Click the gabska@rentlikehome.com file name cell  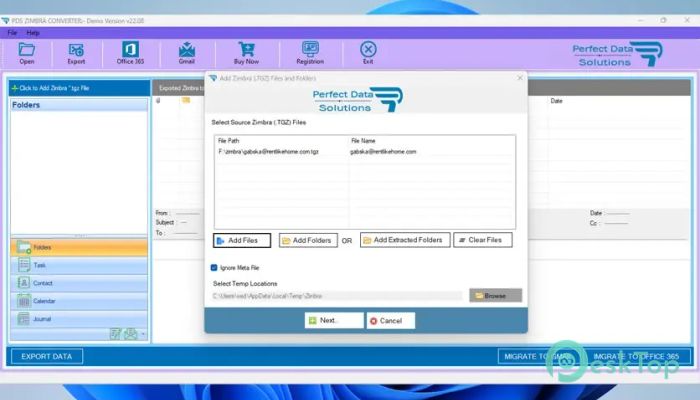tap(383, 152)
